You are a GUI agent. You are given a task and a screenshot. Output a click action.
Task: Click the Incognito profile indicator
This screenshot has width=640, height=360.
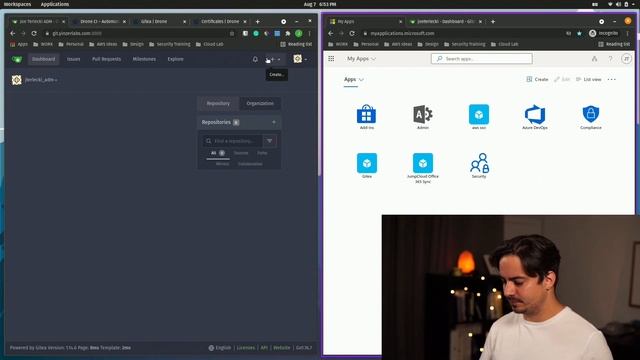coord(604,33)
